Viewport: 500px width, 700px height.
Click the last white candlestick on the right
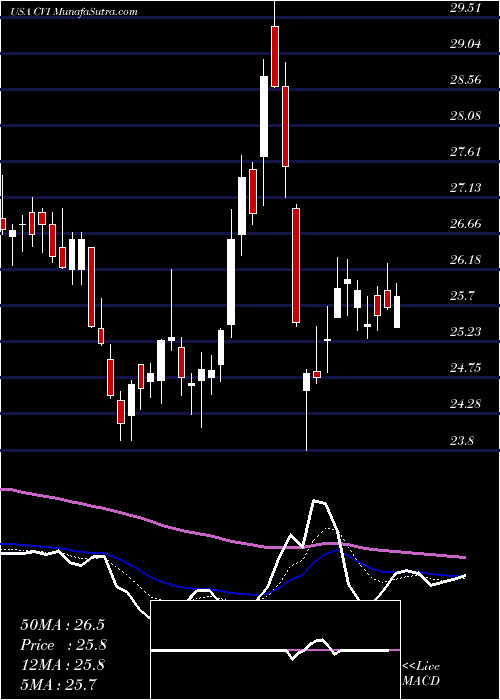click(397, 312)
